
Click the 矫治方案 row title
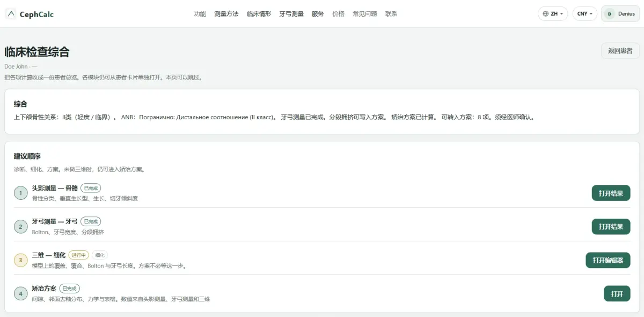pyautogui.click(x=44, y=289)
